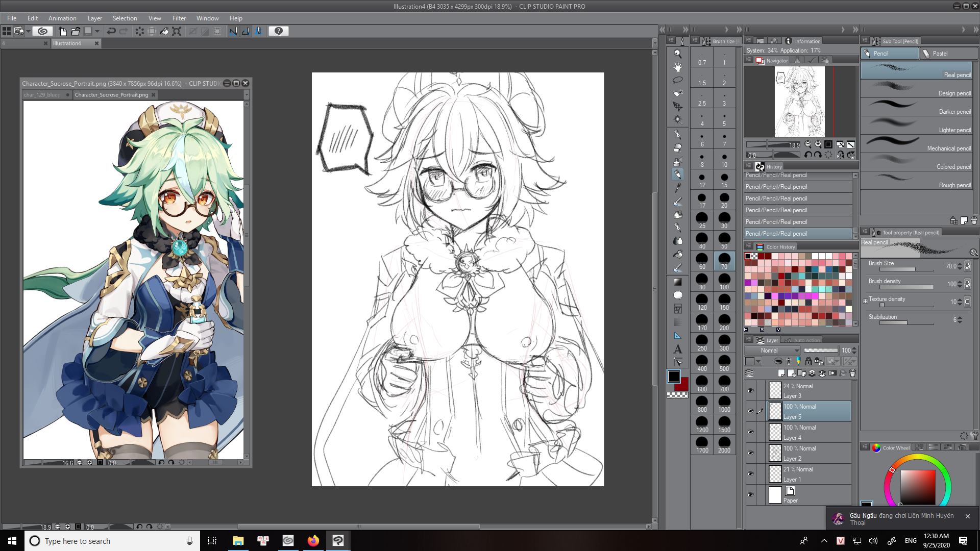This screenshot has height=551, width=980.
Task: Open the save button dropdown arrow in command bar
Action: pos(97,31)
